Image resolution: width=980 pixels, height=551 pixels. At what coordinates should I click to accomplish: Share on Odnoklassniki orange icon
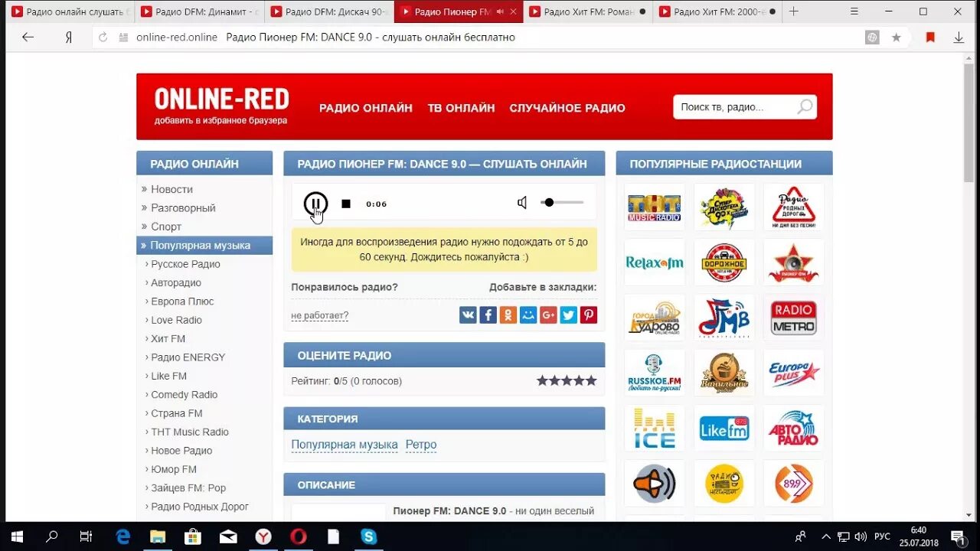tap(508, 315)
